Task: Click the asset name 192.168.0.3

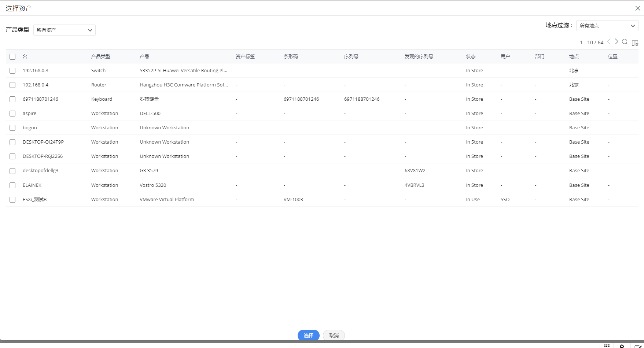Action: click(36, 70)
